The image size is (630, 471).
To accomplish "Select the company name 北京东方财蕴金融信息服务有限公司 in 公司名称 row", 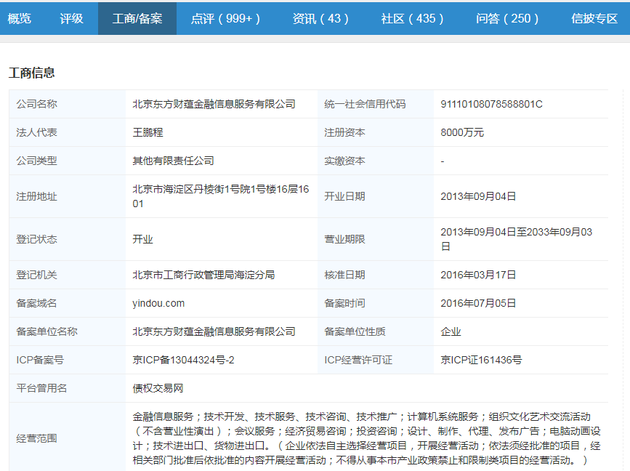I will pos(214,104).
